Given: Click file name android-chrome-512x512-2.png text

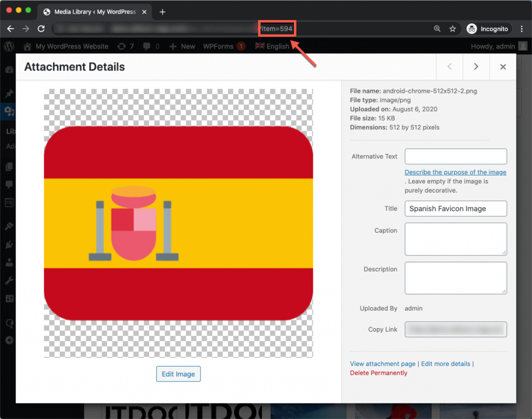Looking at the screenshot, I should click(430, 91).
